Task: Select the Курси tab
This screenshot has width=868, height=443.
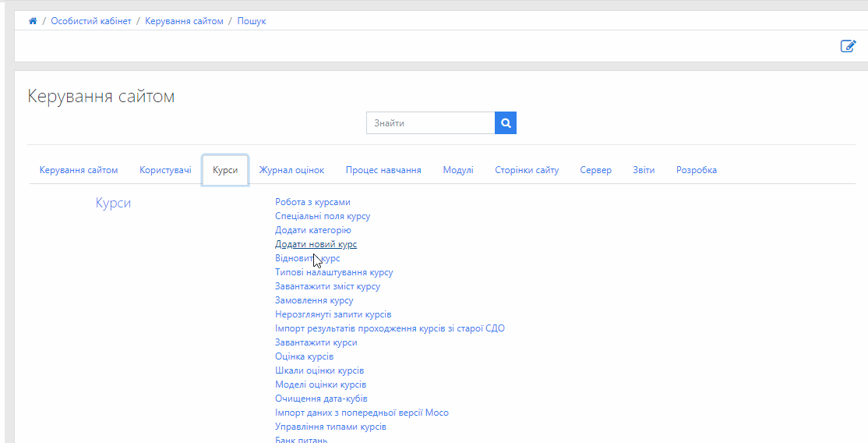Action: coord(225,170)
